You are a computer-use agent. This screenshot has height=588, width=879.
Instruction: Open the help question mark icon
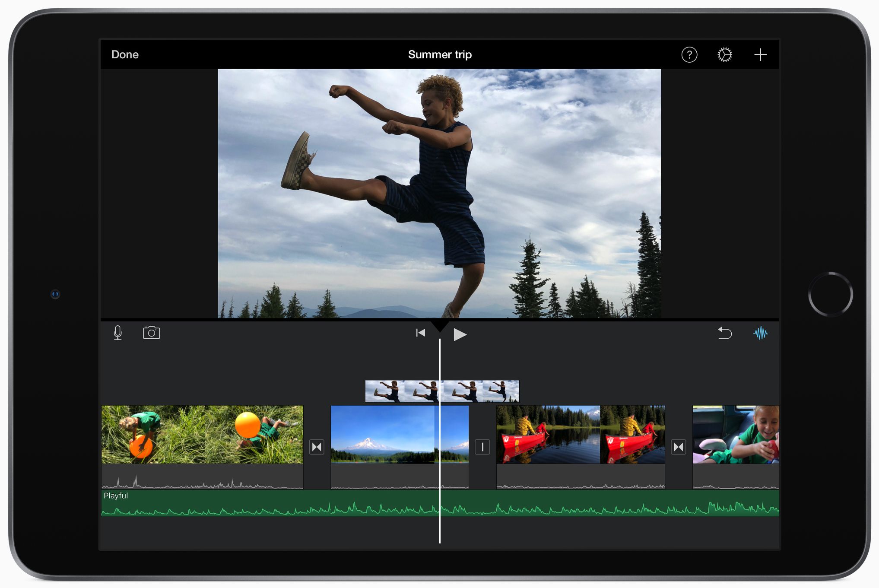point(689,55)
